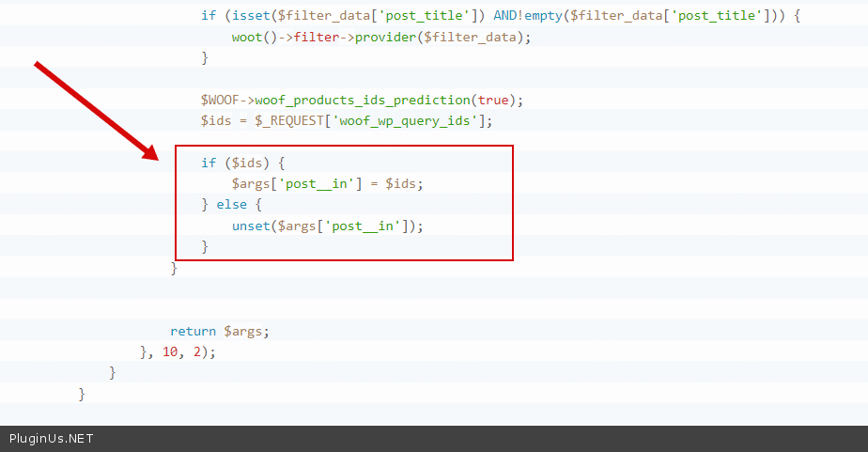
Task: Click the woof_products_ids_prediction function call
Action: coord(363,100)
